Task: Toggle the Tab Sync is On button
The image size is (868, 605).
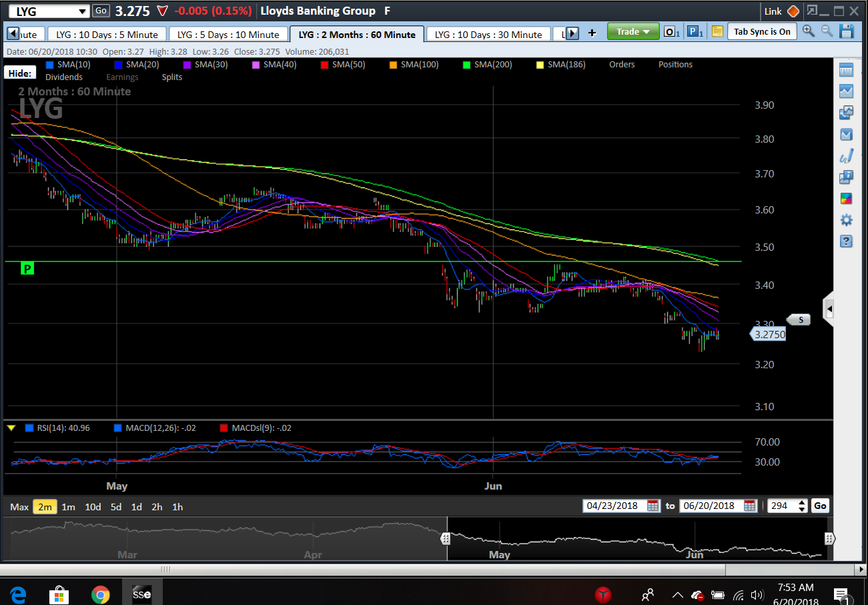Action: click(x=762, y=31)
